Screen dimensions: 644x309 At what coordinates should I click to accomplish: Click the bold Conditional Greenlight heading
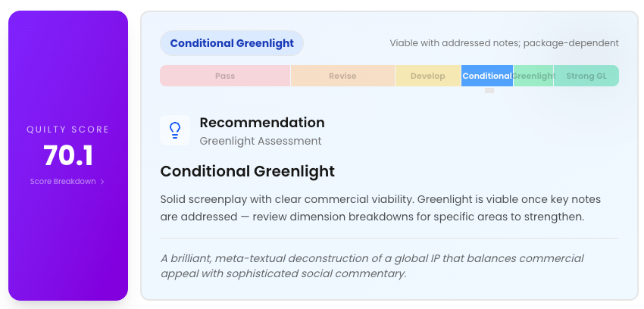[x=247, y=171]
